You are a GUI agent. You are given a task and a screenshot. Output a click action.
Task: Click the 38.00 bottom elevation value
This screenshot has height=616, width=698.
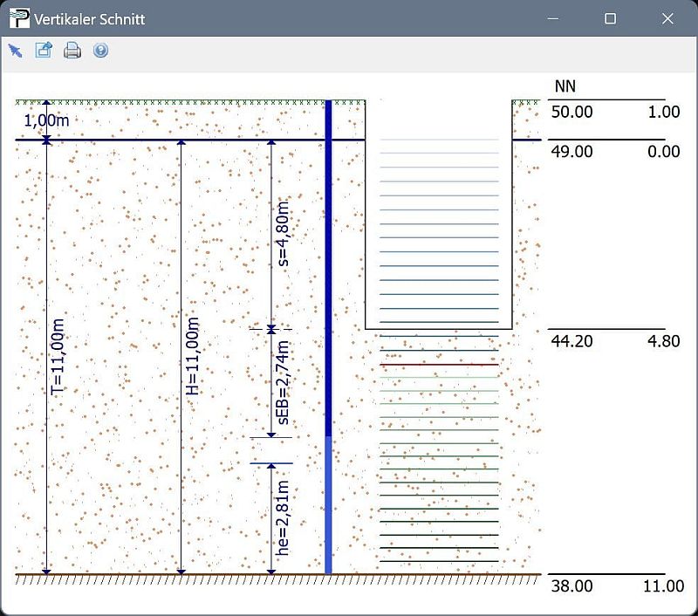click(x=571, y=586)
